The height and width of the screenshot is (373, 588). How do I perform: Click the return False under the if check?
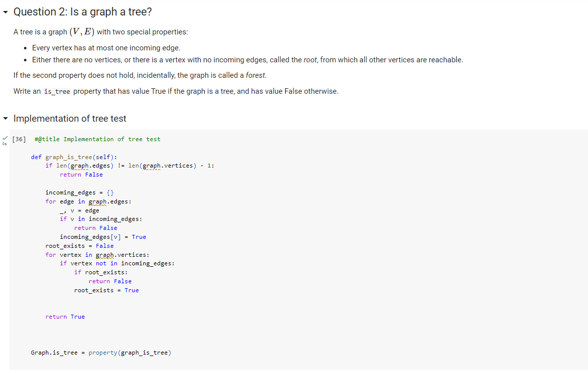pos(96,227)
